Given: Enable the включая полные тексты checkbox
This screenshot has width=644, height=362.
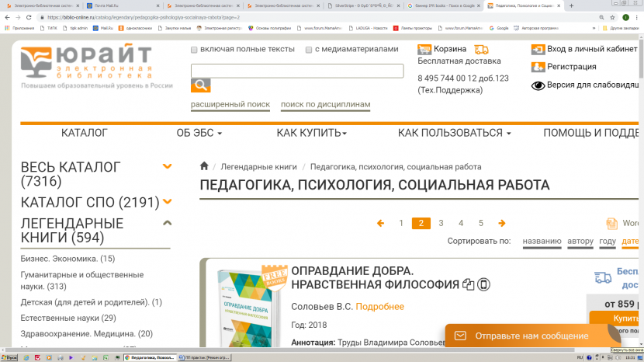Looking at the screenshot, I should pos(195,50).
